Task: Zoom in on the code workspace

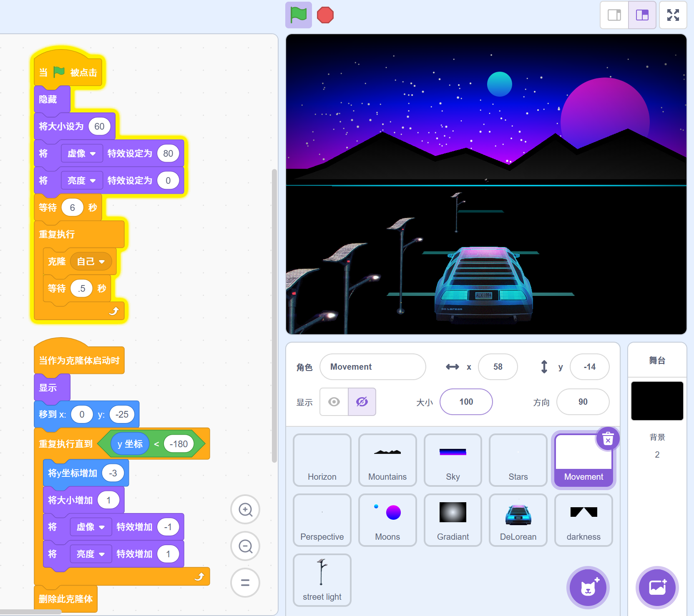Action: [245, 509]
